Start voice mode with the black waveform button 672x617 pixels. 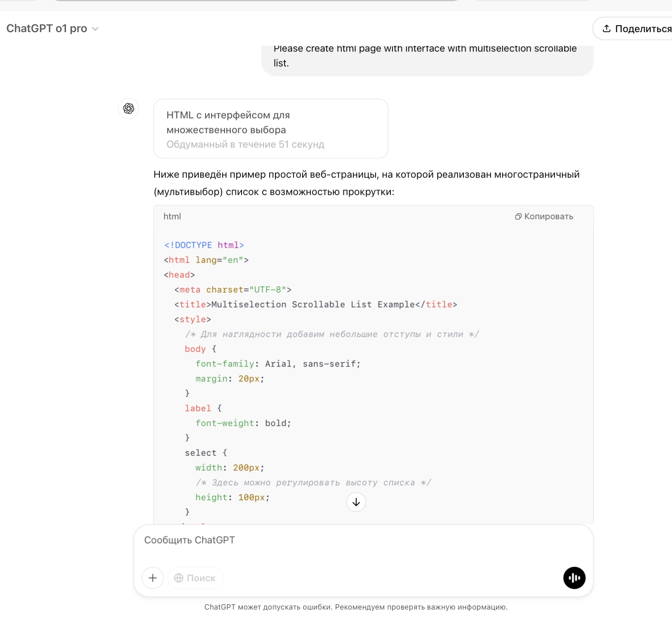[574, 578]
